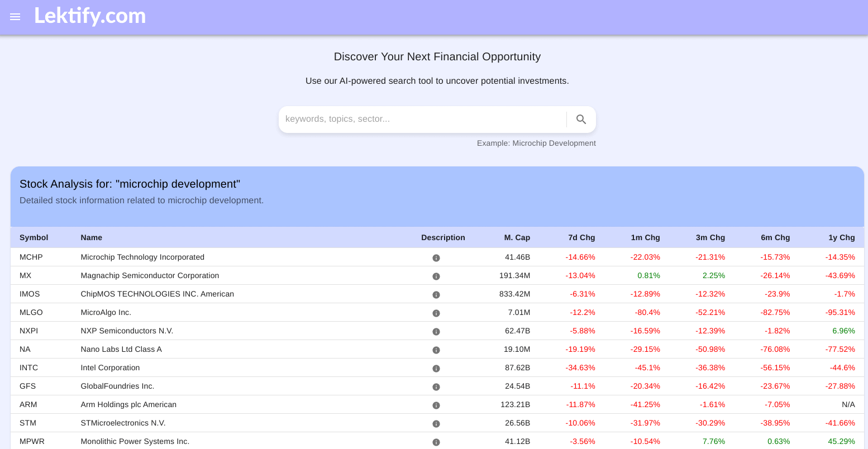868x449 pixels.
Task: Open description info icon for MCHP
Action: [436, 258]
